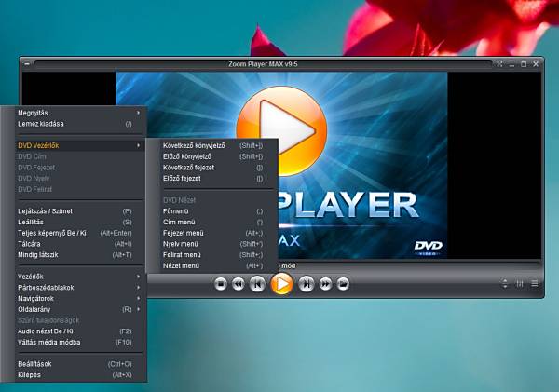Screen dimensions: 559x392
Task: Expand the Megnyitás submenu arrow
Action: tap(138, 113)
